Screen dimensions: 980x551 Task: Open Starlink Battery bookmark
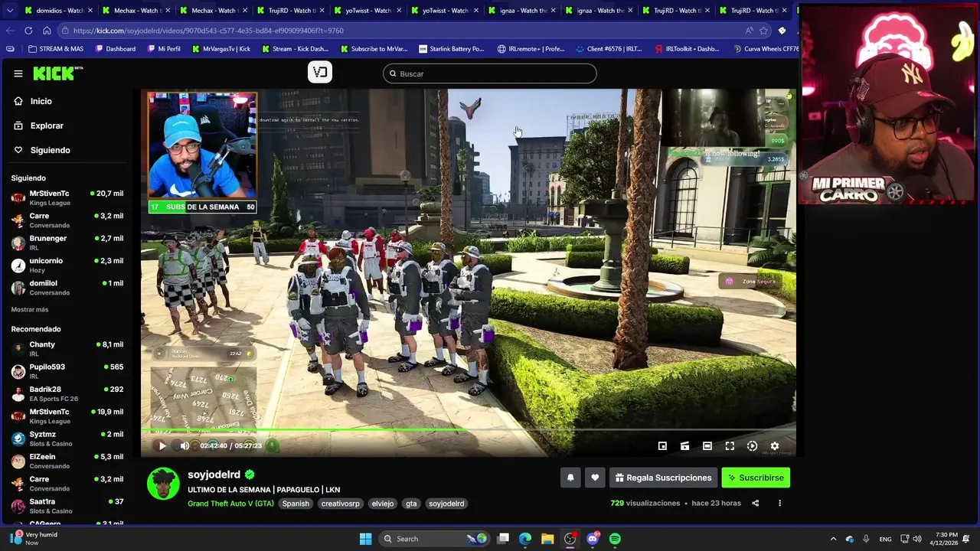coord(452,49)
